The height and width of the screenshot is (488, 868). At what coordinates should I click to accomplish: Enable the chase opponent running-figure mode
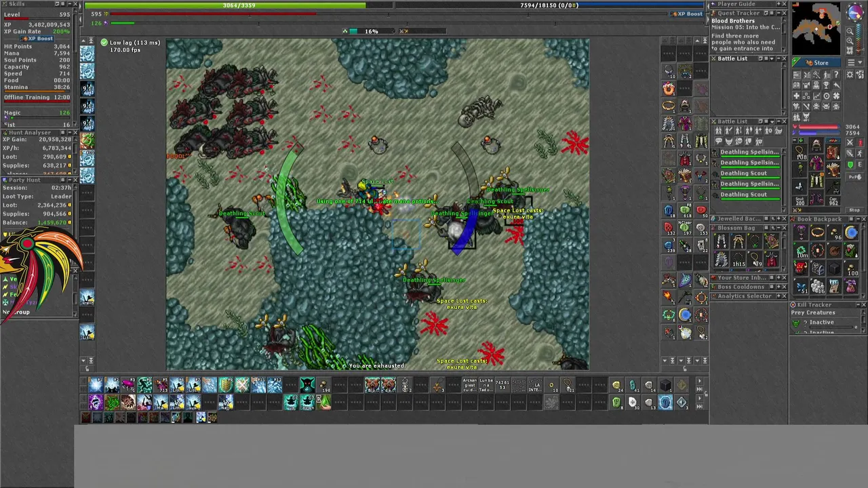tap(860, 154)
